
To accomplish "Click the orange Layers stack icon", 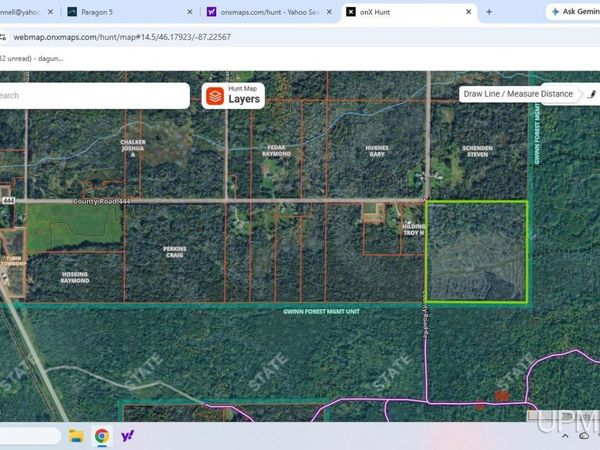I will [x=215, y=96].
